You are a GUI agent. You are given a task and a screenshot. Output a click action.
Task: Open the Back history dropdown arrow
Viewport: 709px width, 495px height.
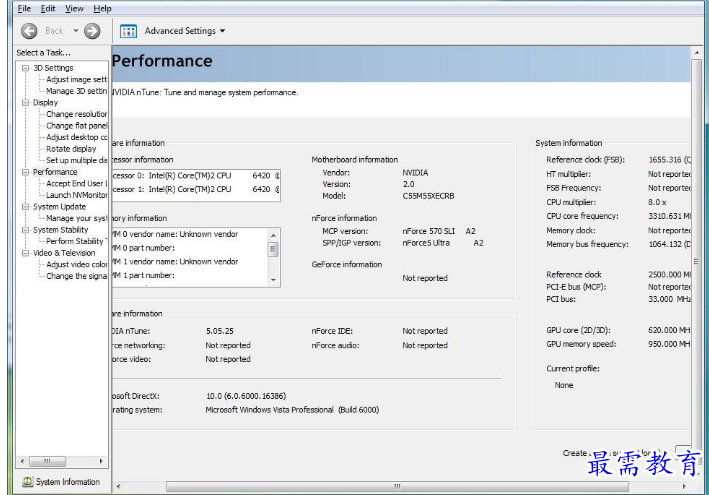tap(76, 31)
